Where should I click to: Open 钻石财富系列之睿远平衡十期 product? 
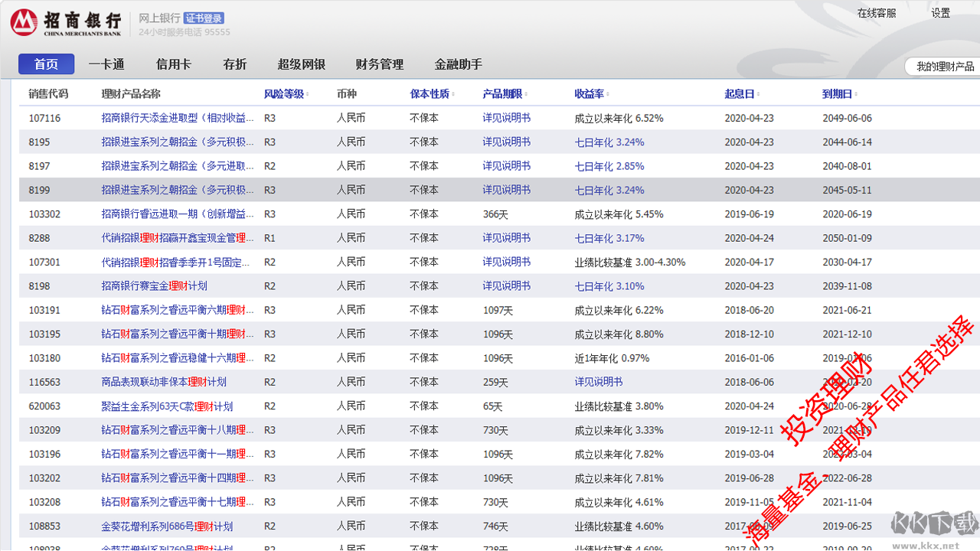click(178, 334)
